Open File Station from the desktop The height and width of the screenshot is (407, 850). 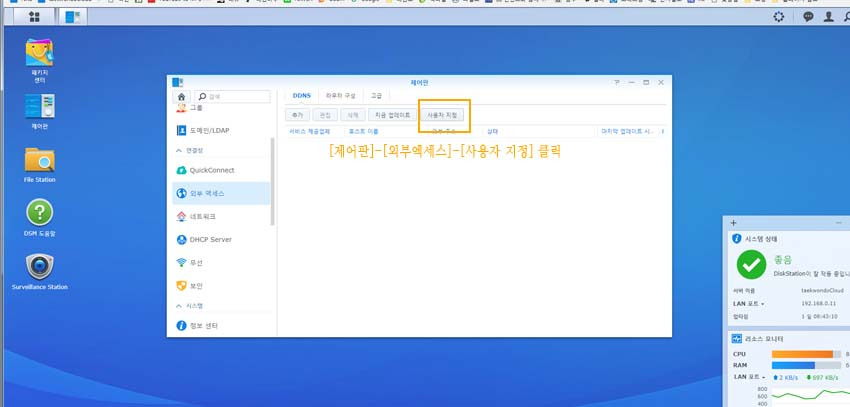tap(40, 160)
